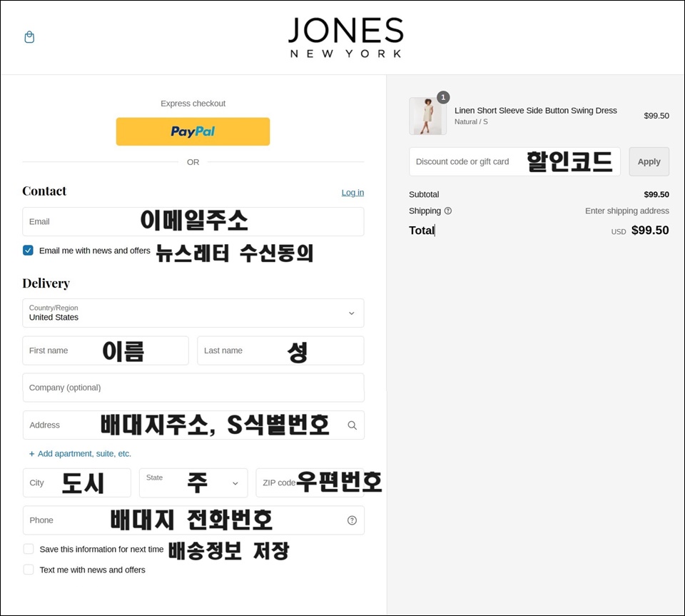Click the 'Enter shipping address' text
This screenshot has width=685, height=616.
click(x=627, y=211)
